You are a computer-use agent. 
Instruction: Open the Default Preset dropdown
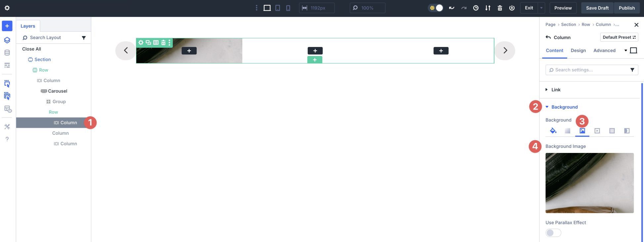pyautogui.click(x=619, y=37)
